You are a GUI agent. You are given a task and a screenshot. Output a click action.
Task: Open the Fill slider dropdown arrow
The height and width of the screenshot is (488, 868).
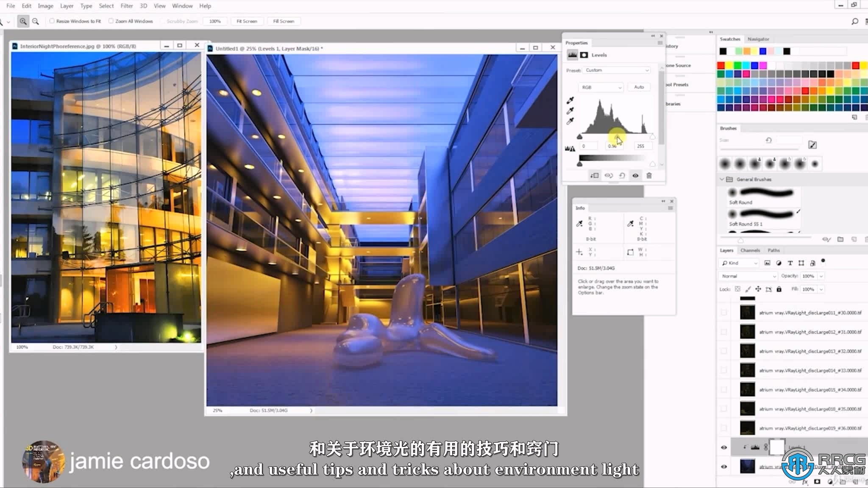(821, 289)
